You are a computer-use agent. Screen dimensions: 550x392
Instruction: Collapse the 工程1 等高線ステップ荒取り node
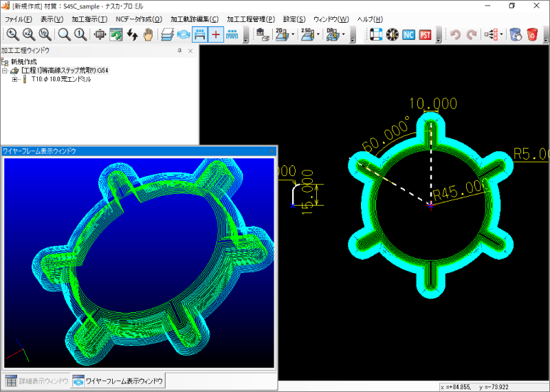coord(5,71)
